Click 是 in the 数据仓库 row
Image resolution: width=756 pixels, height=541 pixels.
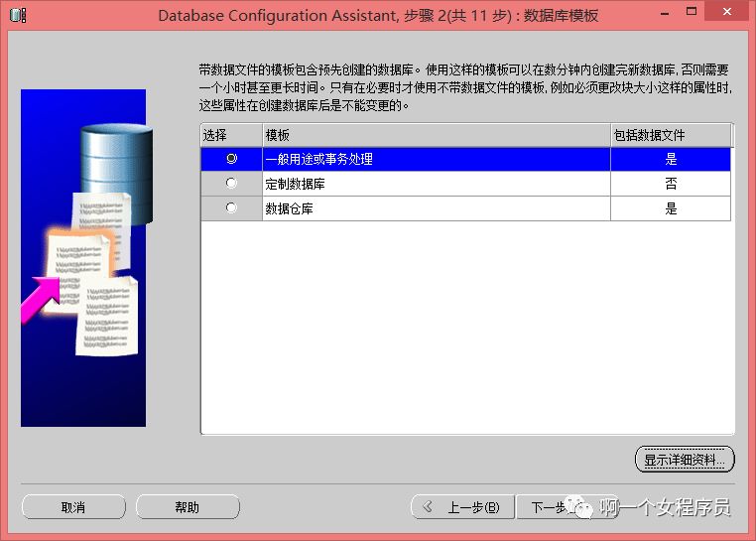tap(671, 208)
